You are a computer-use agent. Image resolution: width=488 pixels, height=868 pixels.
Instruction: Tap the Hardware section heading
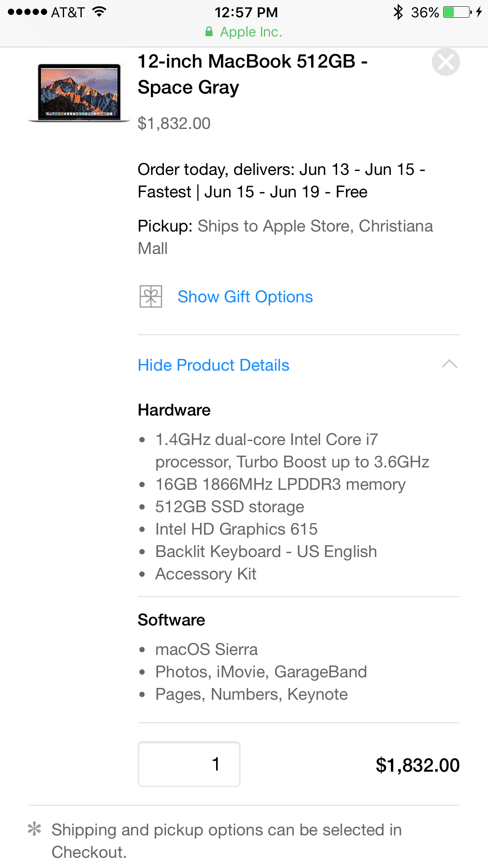click(174, 410)
